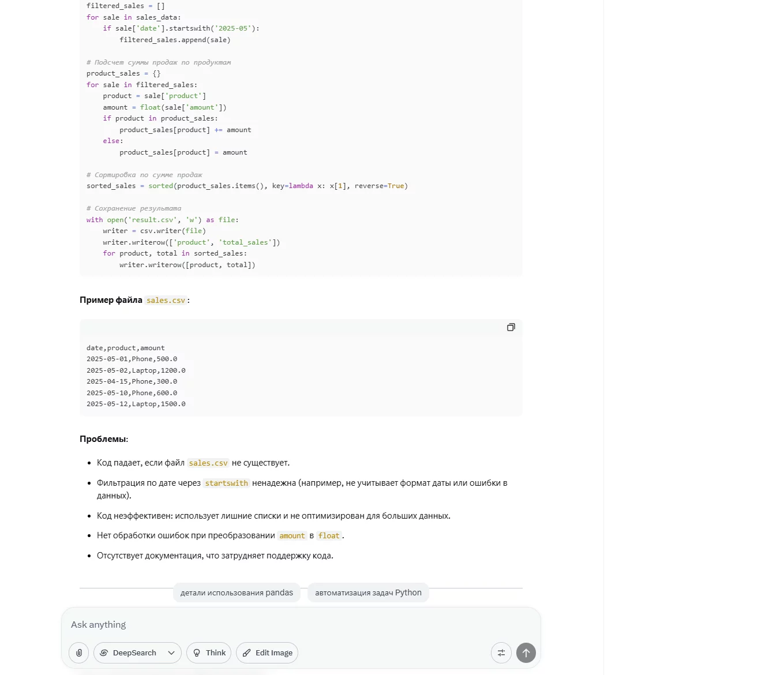Click the inline 'startswith' code tag
The height and width of the screenshot is (675, 784).
226,483
